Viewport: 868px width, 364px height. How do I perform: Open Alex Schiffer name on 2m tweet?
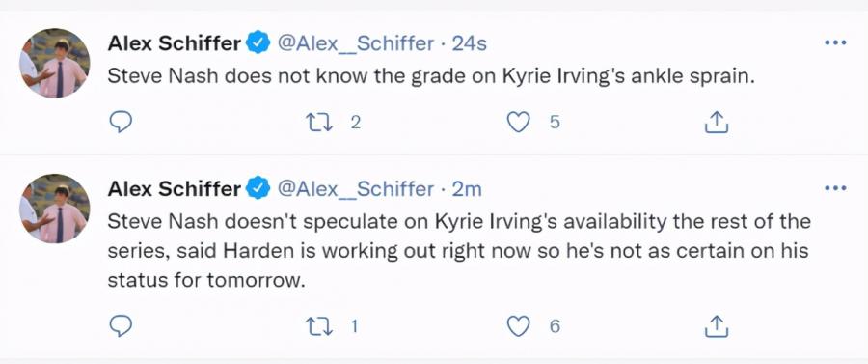point(174,189)
